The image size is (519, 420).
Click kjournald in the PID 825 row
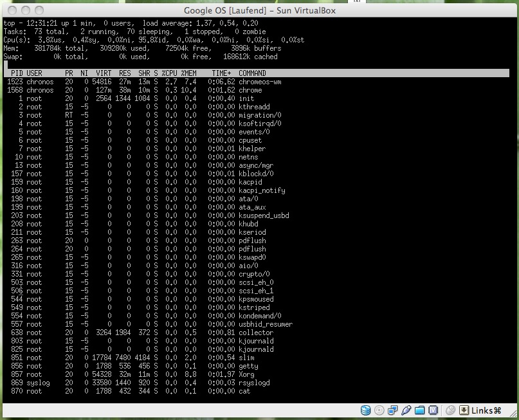point(256,349)
